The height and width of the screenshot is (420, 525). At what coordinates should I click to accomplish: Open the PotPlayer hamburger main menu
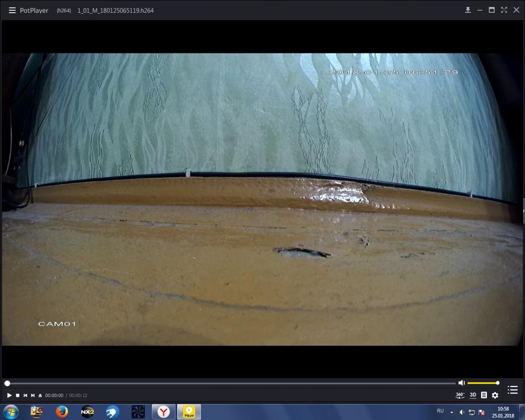(x=12, y=10)
